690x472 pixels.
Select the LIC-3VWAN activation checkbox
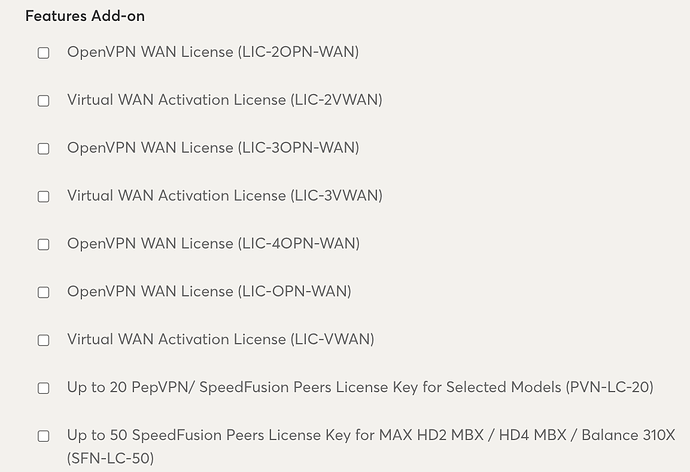coord(44,197)
